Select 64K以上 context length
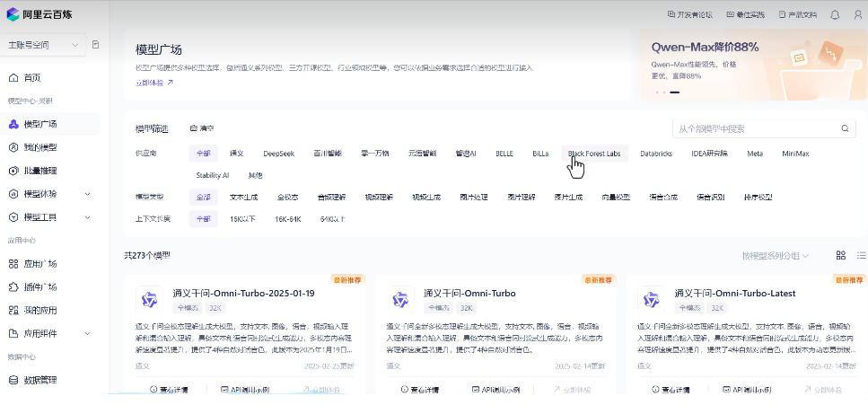The width and height of the screenshot is (868, 414). (x=333, y=219)
